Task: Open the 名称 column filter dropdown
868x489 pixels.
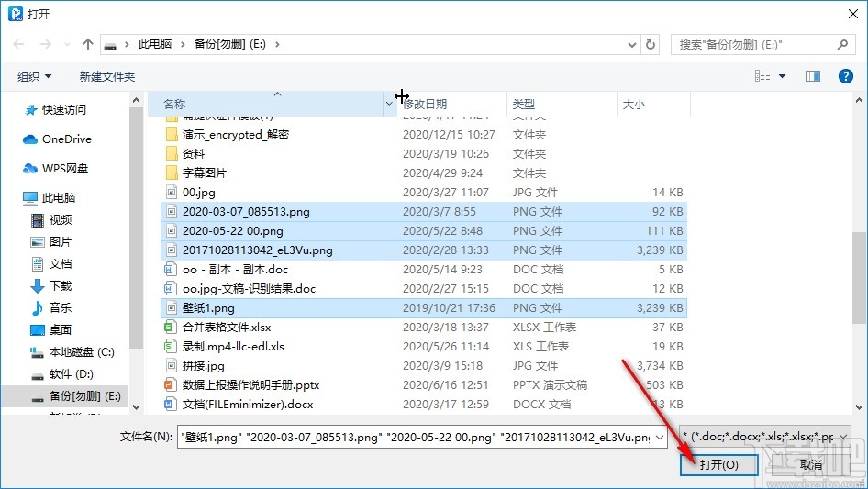Action: click(389, 104)
